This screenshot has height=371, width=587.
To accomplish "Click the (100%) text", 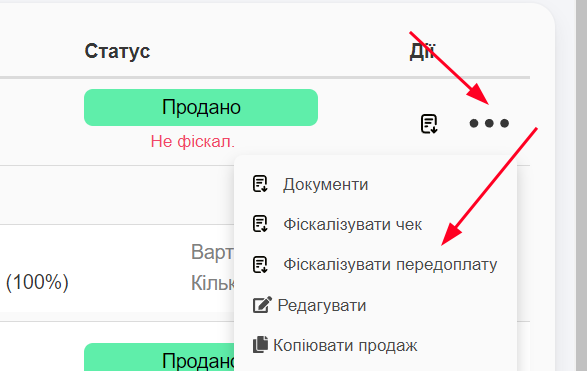I will click(37, 282).
